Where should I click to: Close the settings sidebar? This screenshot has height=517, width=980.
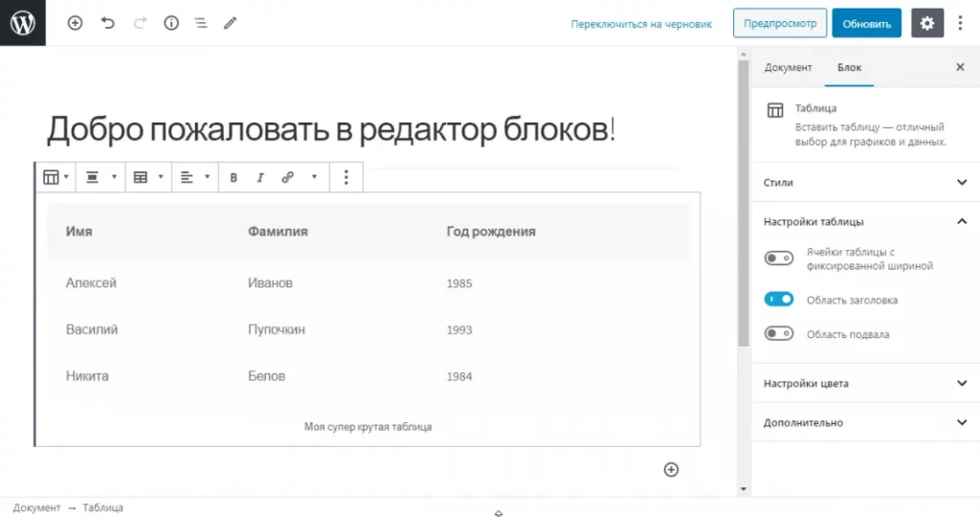(960, 67)
